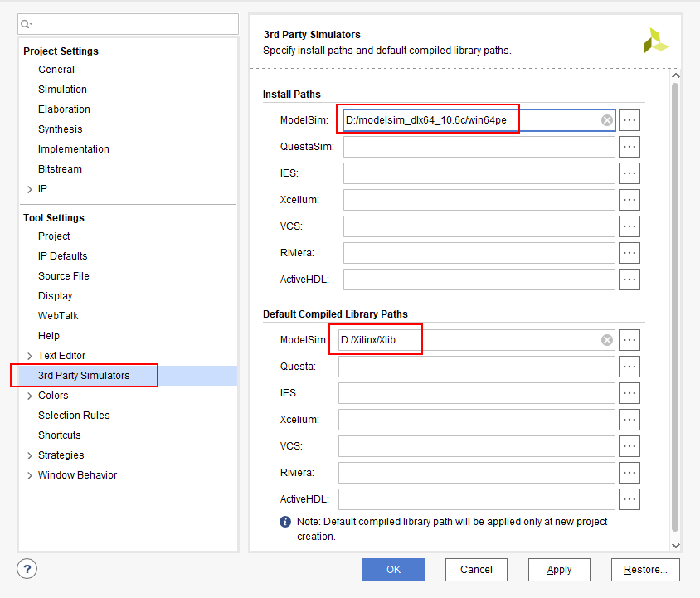Focus the settings search box
Viewport: 700px width, 598px height.
click(x=128, y=24)
